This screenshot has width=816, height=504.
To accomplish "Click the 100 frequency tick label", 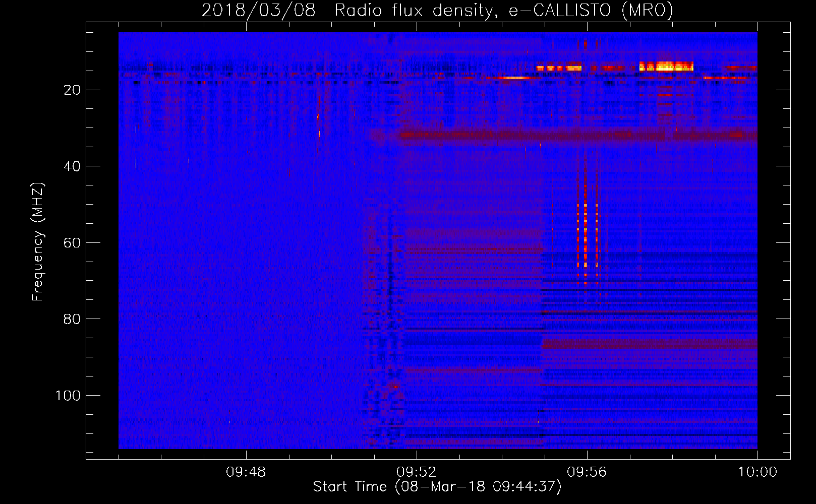I will [68, 396].
